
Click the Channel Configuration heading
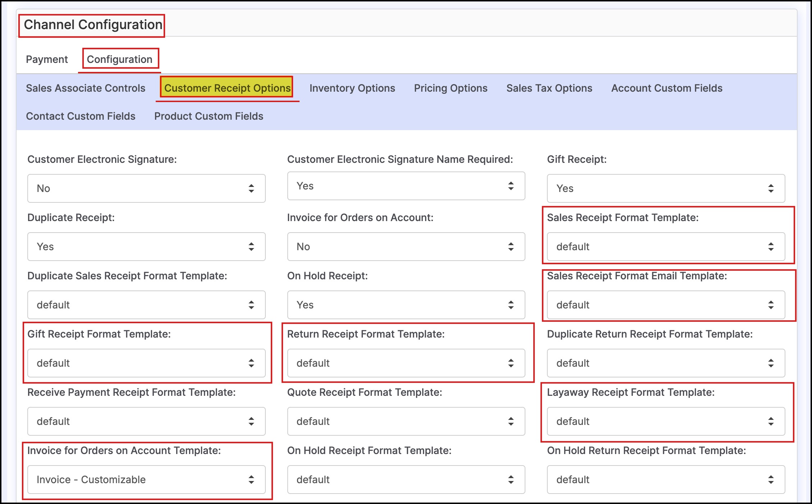point(93,25)
